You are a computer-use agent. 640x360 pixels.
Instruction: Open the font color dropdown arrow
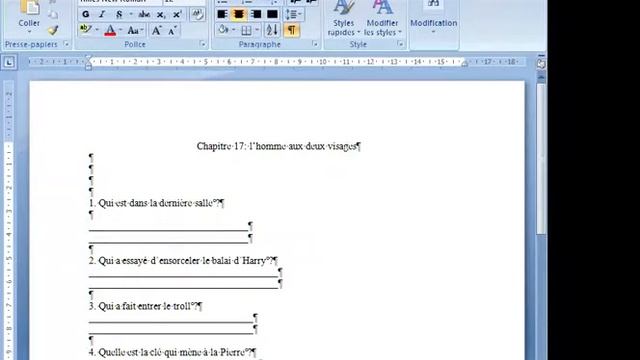tap(121, 30)
